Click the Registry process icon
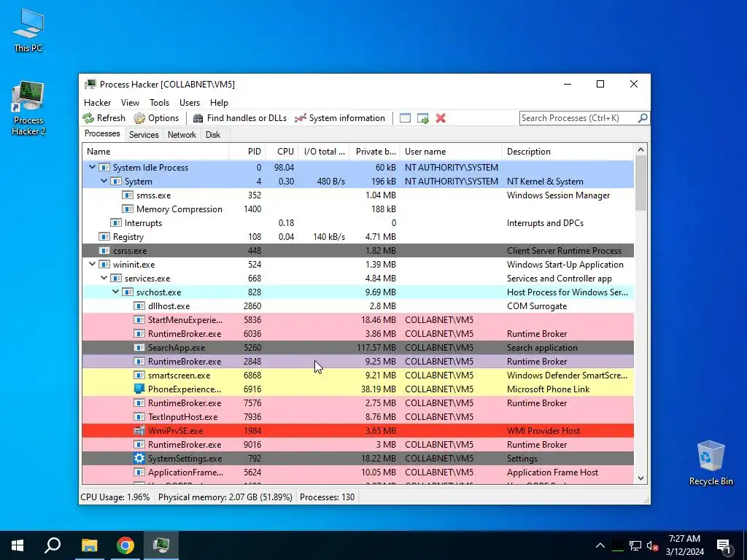The height and width of the screenshot is (560, 747). (x=104, y=237)
